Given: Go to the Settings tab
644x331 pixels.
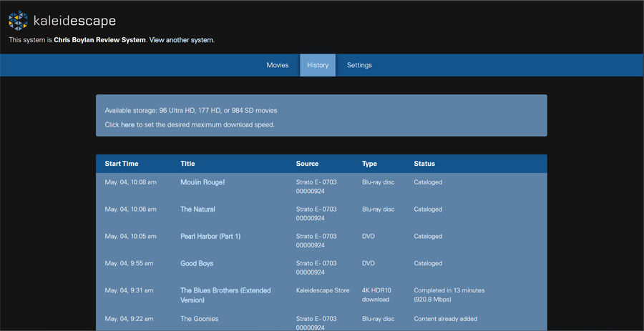Looking at the screenshot, I should coord(359,65).
